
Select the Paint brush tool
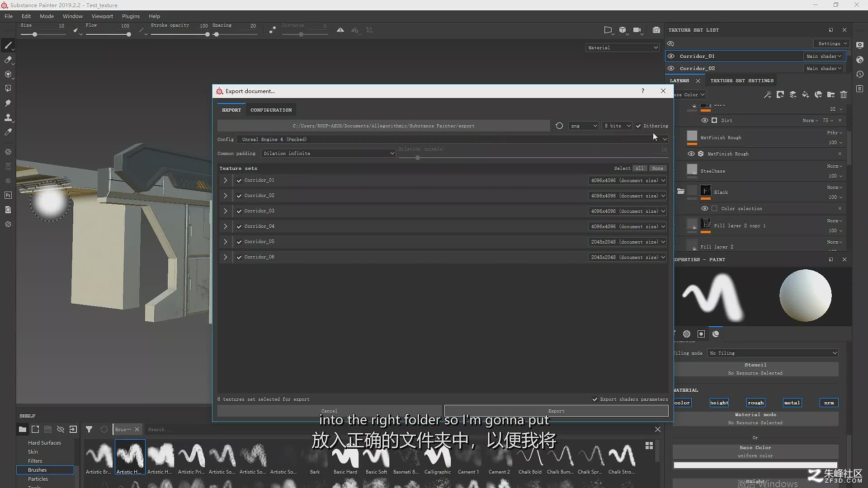click(8, 45)
